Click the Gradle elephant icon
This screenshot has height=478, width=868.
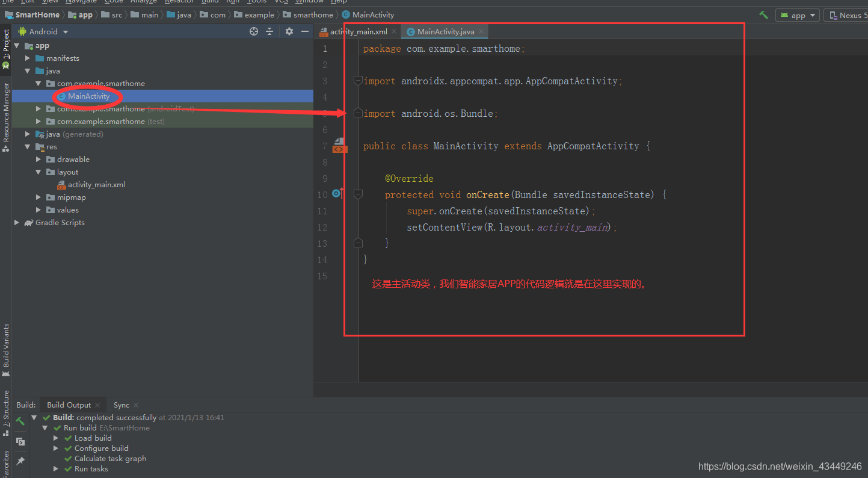tap(29, 223)
